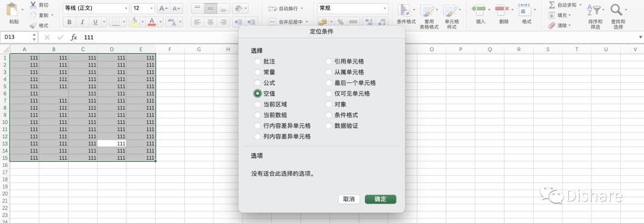The height and width of the screenshot is (223, 644).
Task: Apply top vertical alignment
Action: 197,8
